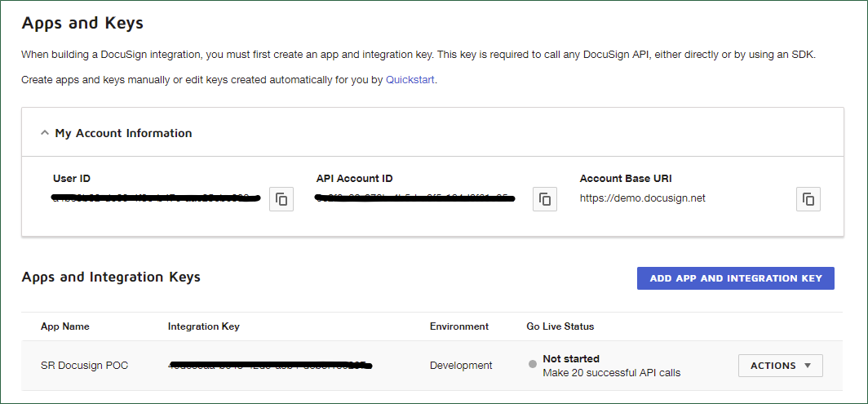The image size is (868, 404).
Task: Collapse the My Account Information chevron
Action: pyautogui.click(x=45, y=133)
